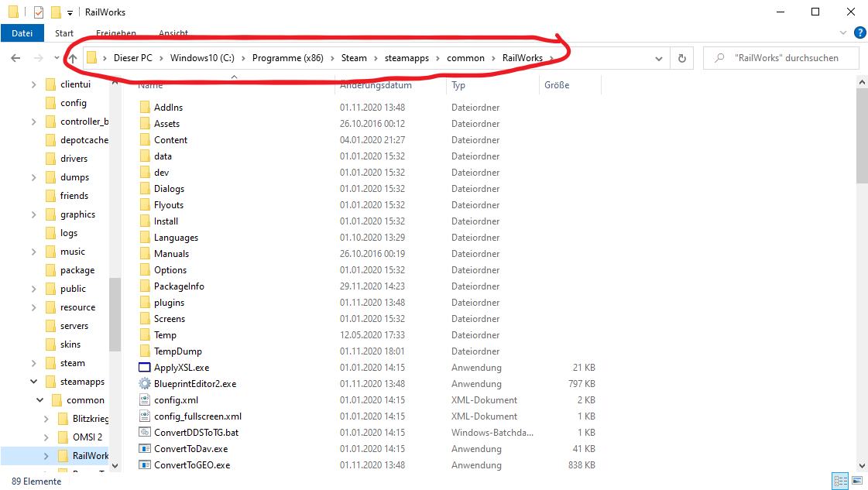Click the 'steamapps' breadcrumb
The height and width of the screenshot is (490, 868).
(407, 58)
